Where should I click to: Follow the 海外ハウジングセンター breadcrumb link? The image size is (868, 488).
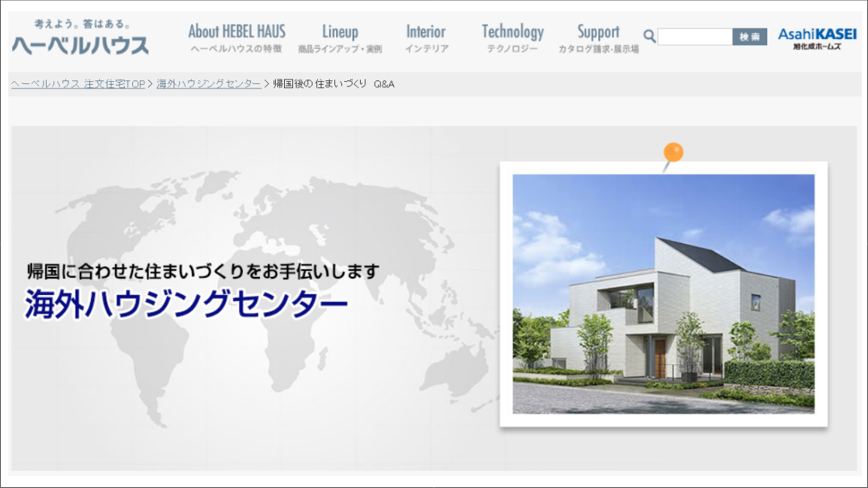coord(209,83)
